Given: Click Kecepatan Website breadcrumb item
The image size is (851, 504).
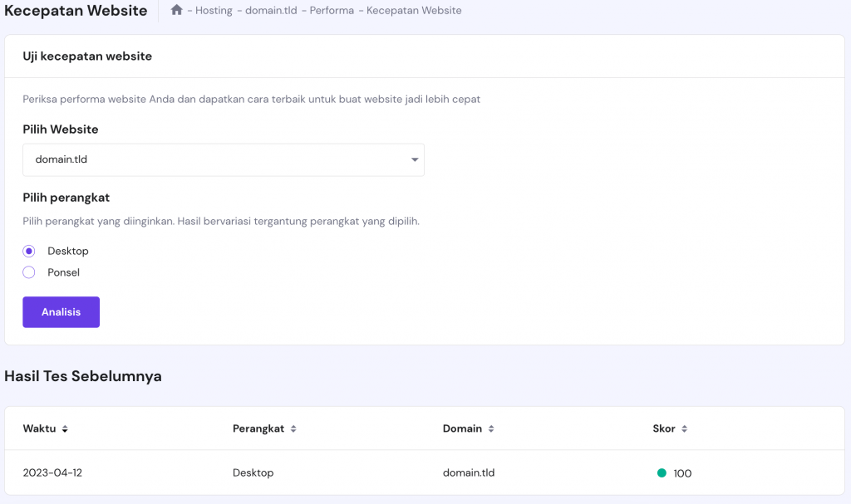Looking at the screenshot, I should point(414,11).
